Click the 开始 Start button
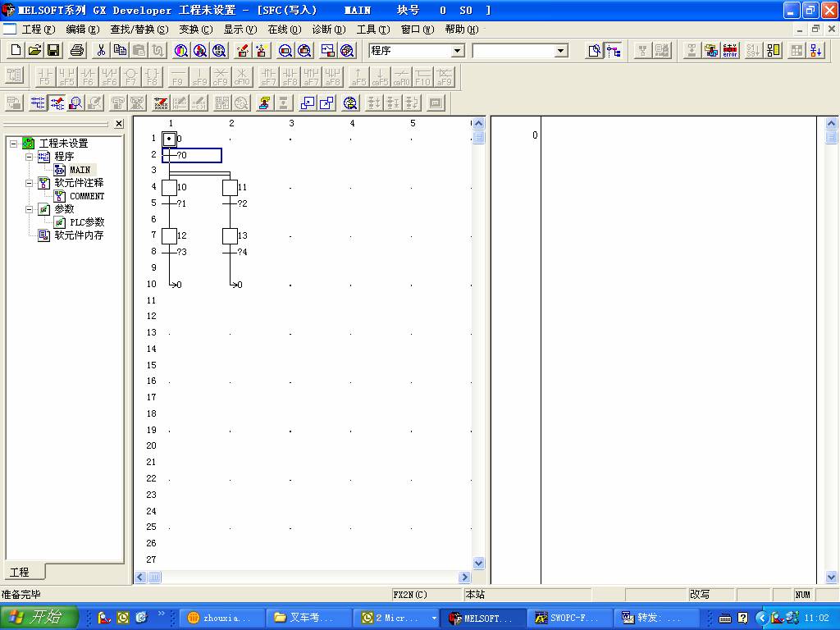 click(39, 617)
